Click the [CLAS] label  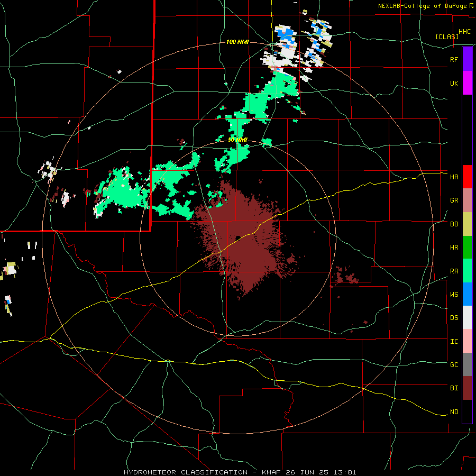tap(447, 36)
